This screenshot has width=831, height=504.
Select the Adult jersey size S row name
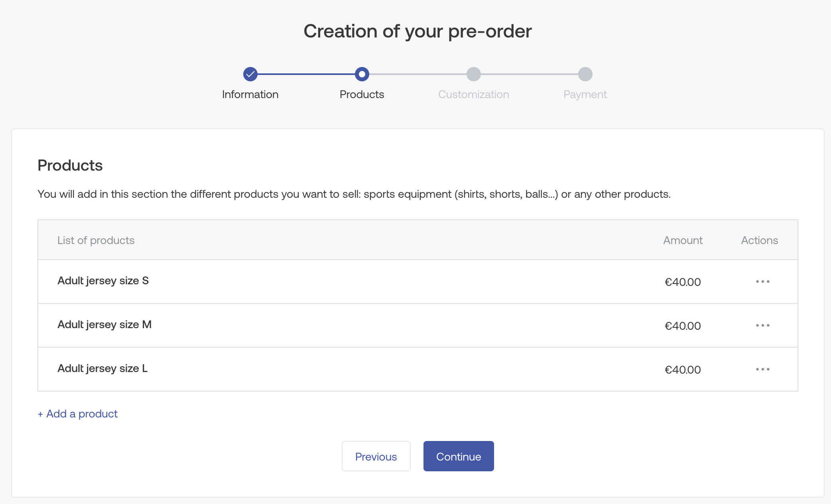(x=103, y=281)
